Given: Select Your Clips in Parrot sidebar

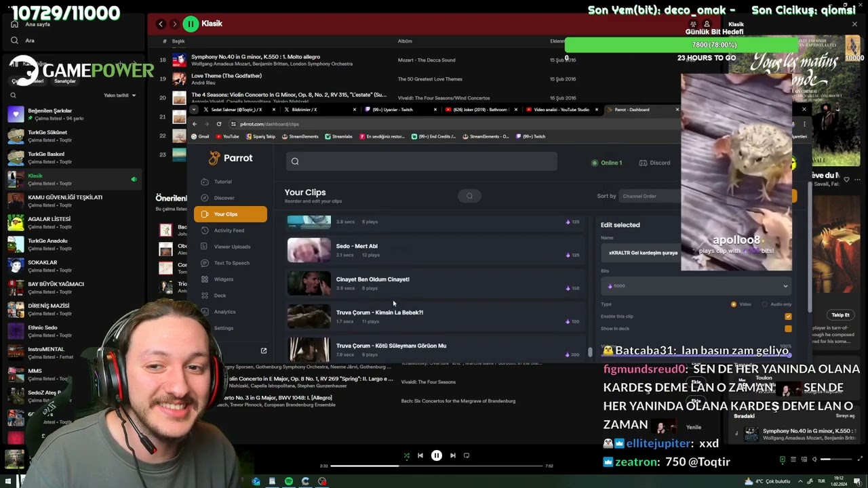Looking at the screenshot, I should click(230, 214).
